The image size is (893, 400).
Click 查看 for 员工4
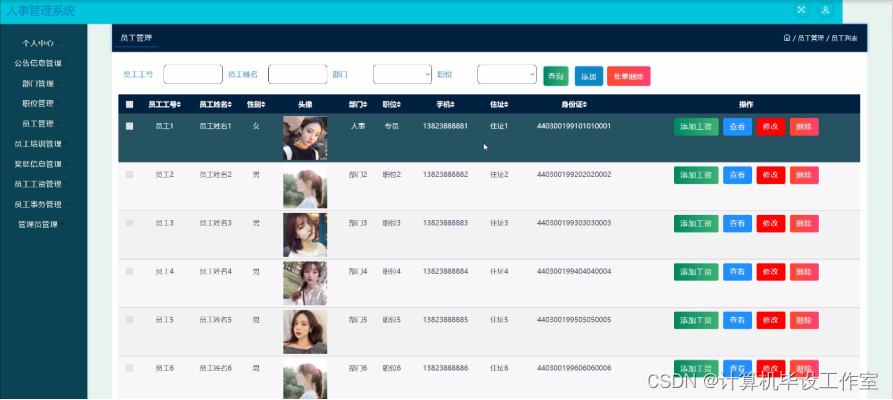pos(738,272)
